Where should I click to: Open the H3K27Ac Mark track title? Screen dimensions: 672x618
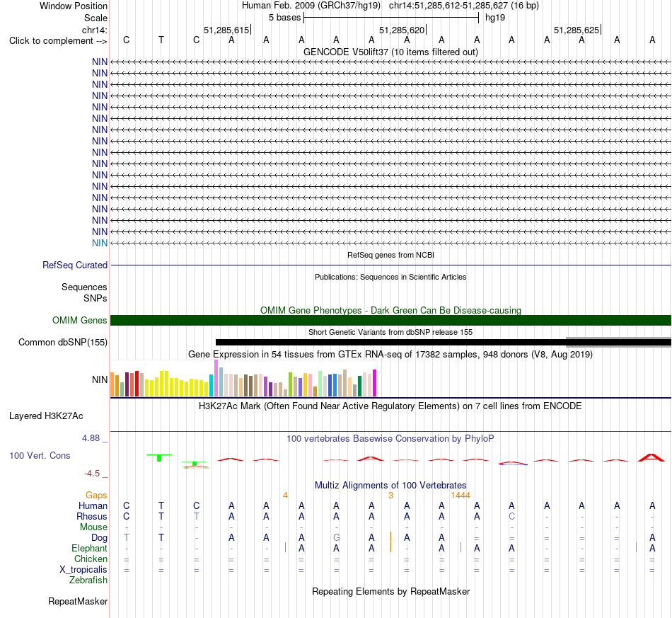click(390, 406)
